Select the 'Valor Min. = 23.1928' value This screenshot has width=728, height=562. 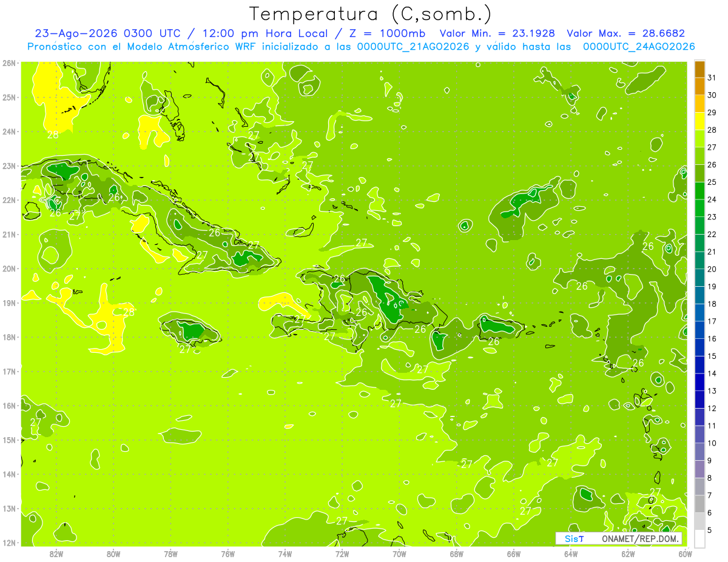pyautogui.click(x=497, y=33)
